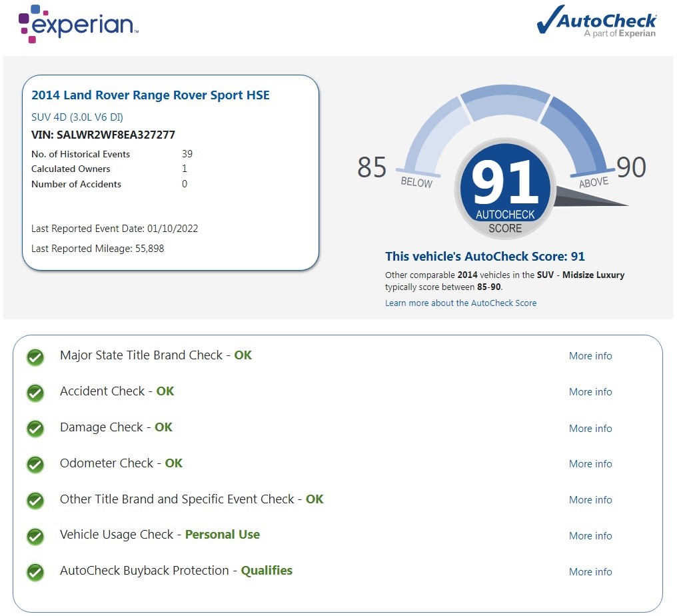The width and height of the screenshot is (677, 616).
Task: Click Vehicle Usage Check - Personal Use text
Action: point(160,535)
